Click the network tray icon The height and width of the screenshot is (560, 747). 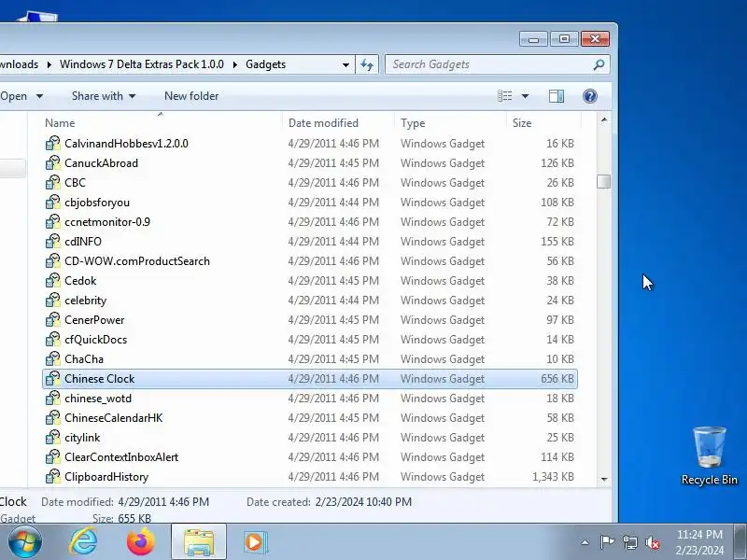click(629, 542)
